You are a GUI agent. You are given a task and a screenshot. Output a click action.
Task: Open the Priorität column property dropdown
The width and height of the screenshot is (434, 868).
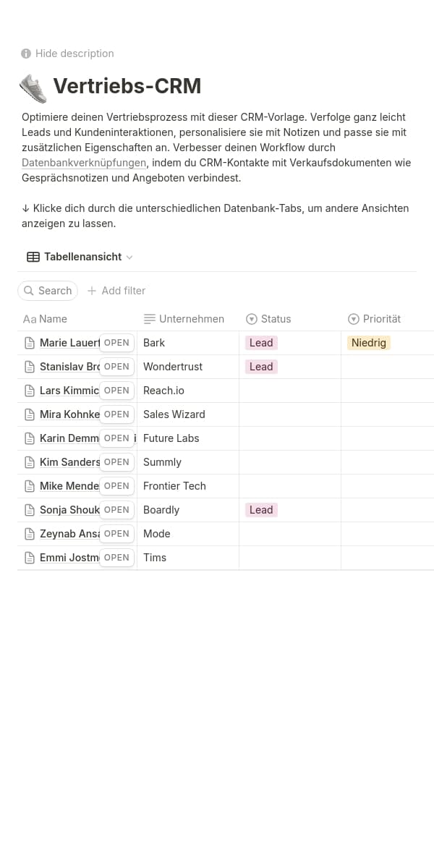click(354, 319)
